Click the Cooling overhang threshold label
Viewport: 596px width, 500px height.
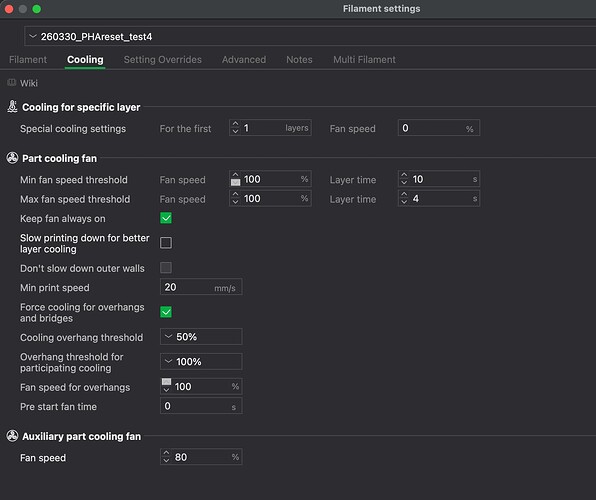tap(82, 337)
